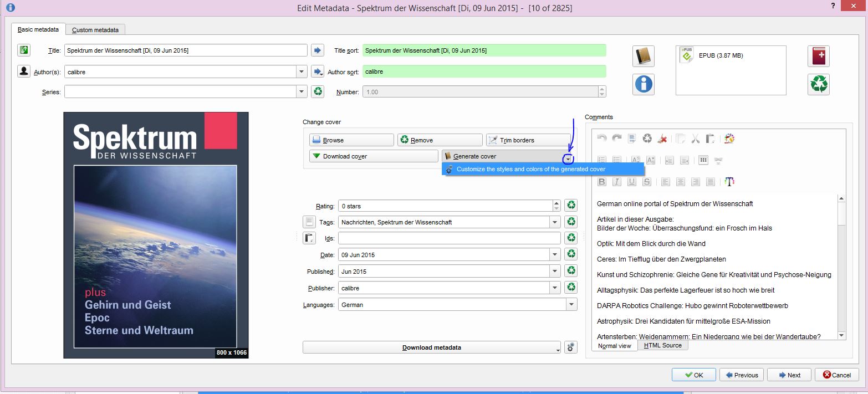Open the Published date dropdown
The width and height of the screenshot is (868, 394).
point(555,272)
